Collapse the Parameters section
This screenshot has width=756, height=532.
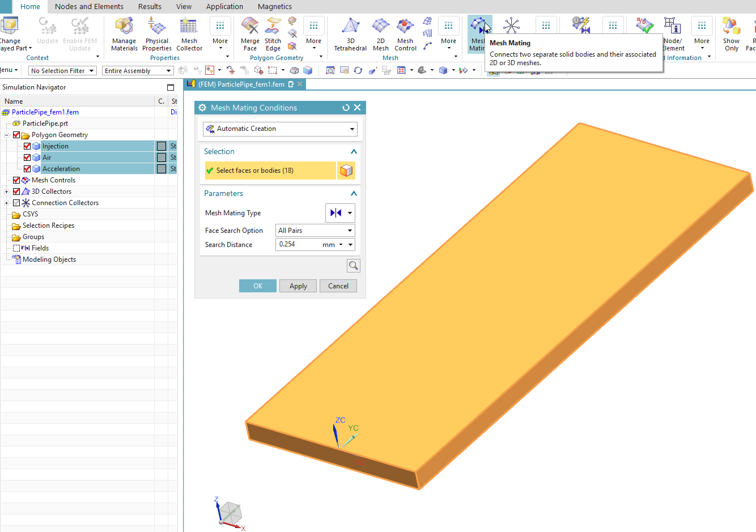pyautogui.click(x=354, y=194)
